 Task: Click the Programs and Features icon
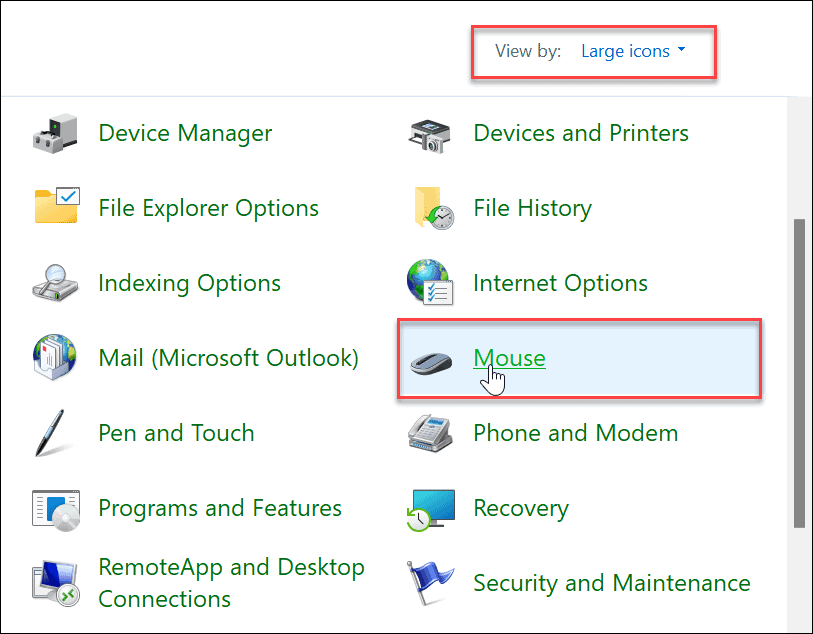(x=57, y=507)
